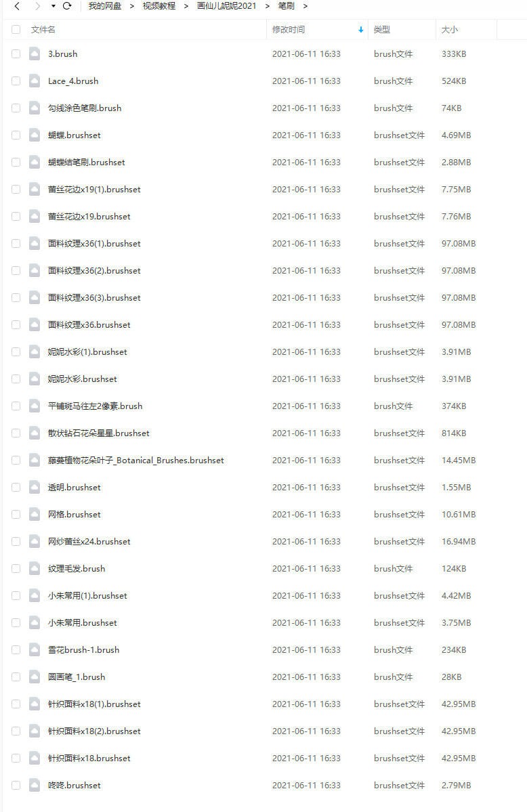This screenshot has height=812, width=527.
Task: Open the file 勾线涂色笔刷.brush
Action: point(85,108)
